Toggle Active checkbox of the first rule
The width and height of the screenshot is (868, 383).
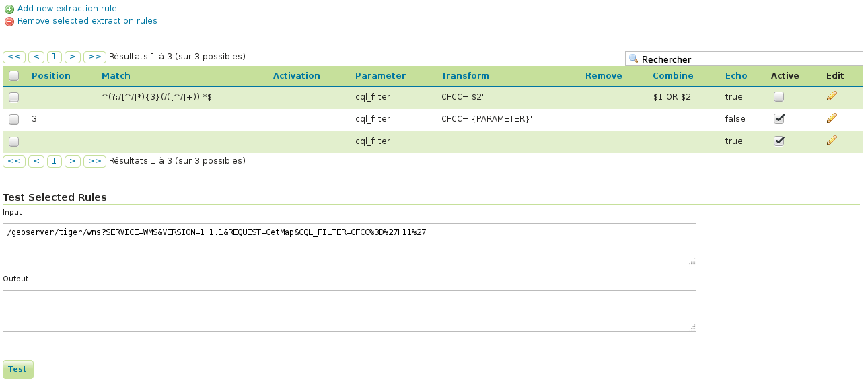point(779,96)
